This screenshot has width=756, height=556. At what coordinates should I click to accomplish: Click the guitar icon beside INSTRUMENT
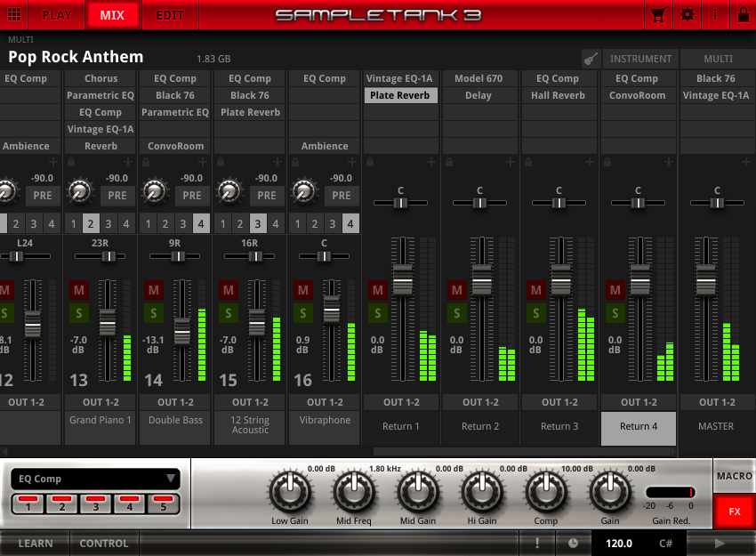[591, 59]
